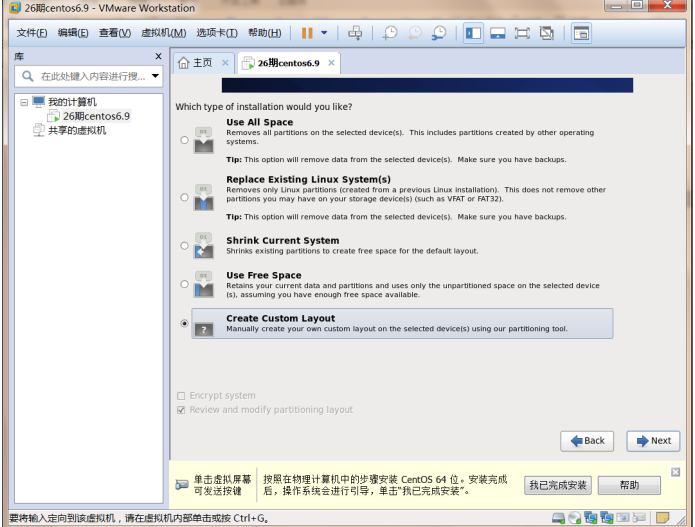The width and height of the screenshot is (695, 527).
Task: Select Replace Existing Linux System(s) radio button
Action: pyautogui.click(x=184, y=197)
